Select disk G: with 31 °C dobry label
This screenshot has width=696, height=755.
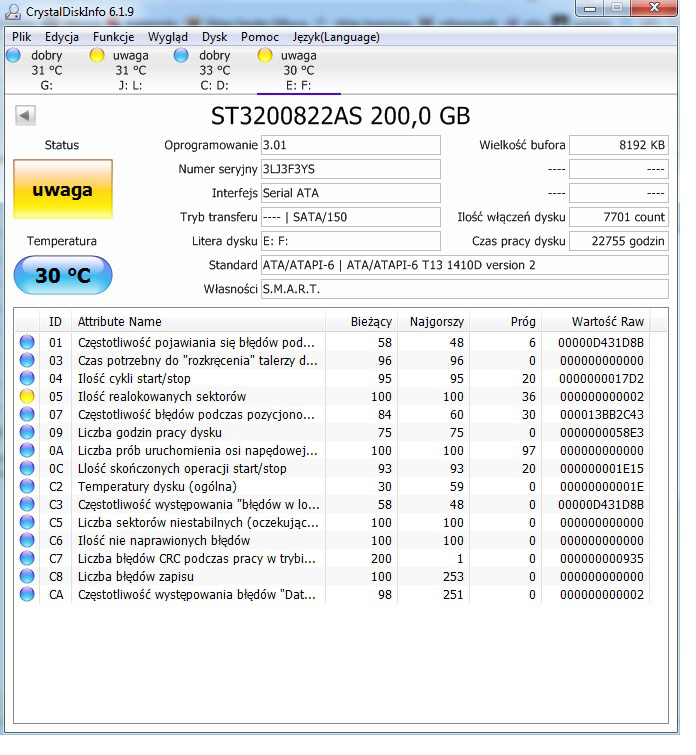pos(47,70)
